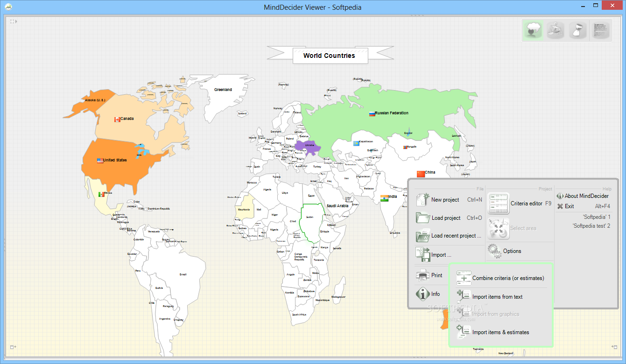Viewport: 626px width, 364px height.
Task: Select the Greenland label
Action: (x=223, y=90)
